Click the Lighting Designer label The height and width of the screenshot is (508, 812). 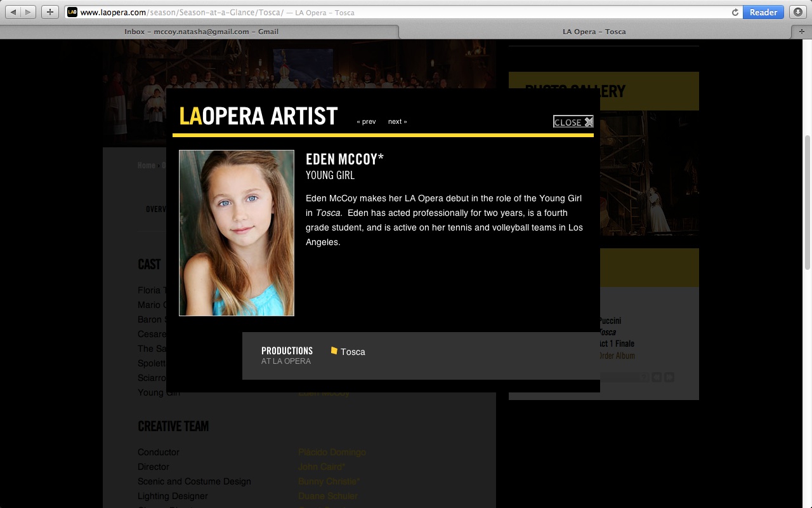click(173, 496)
